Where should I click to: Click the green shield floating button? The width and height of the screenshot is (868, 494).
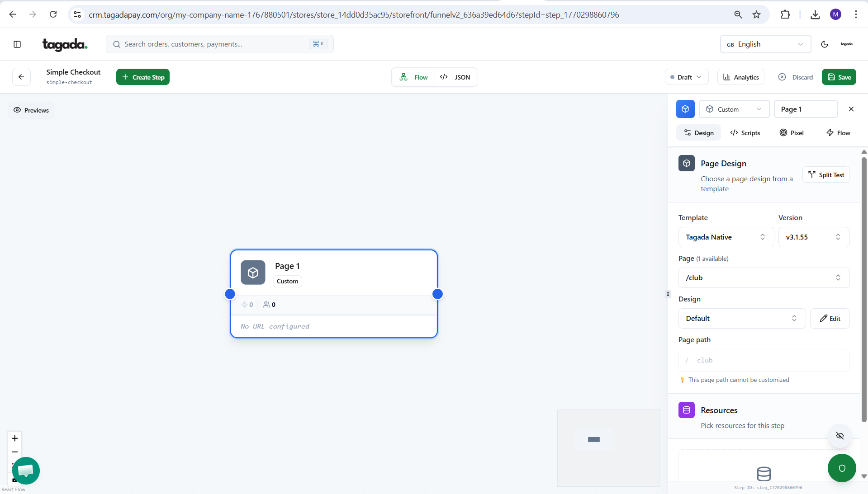click(841, 468)
